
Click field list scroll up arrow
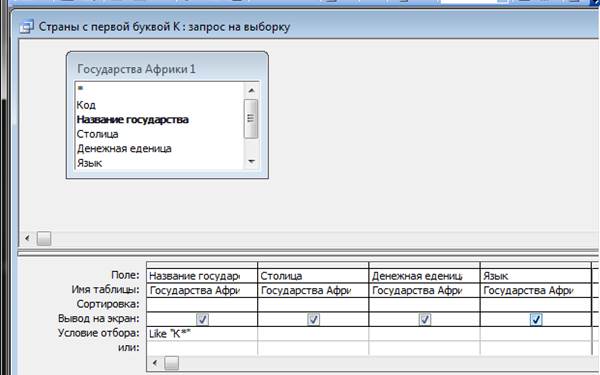click(251, 91)
